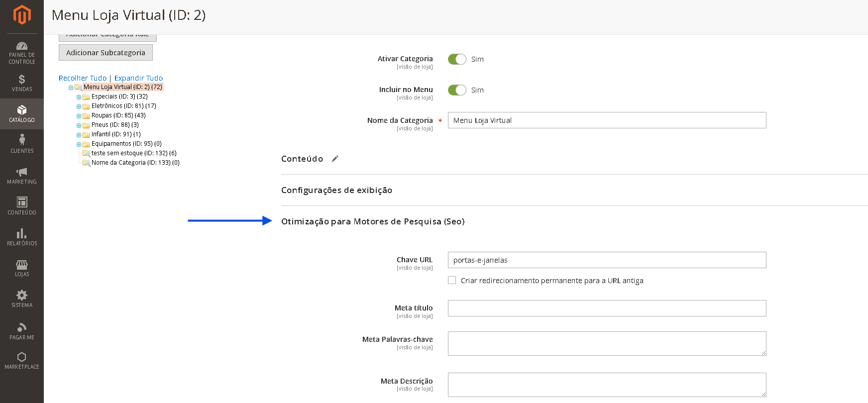Viewport: 868px width, 403px height.
Task: Click the Meta título input field
Action: pyautogui.click(x=607, y=308)
